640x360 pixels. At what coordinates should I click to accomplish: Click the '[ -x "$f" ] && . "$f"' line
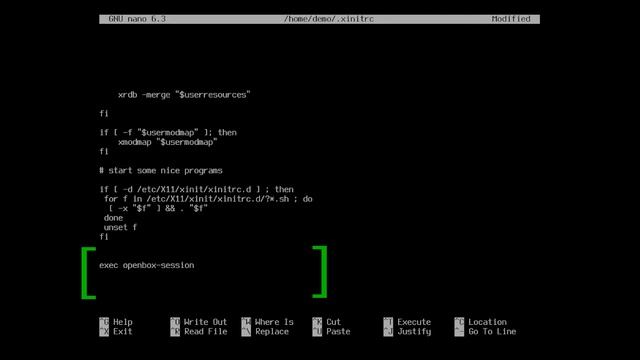[158, 209]
